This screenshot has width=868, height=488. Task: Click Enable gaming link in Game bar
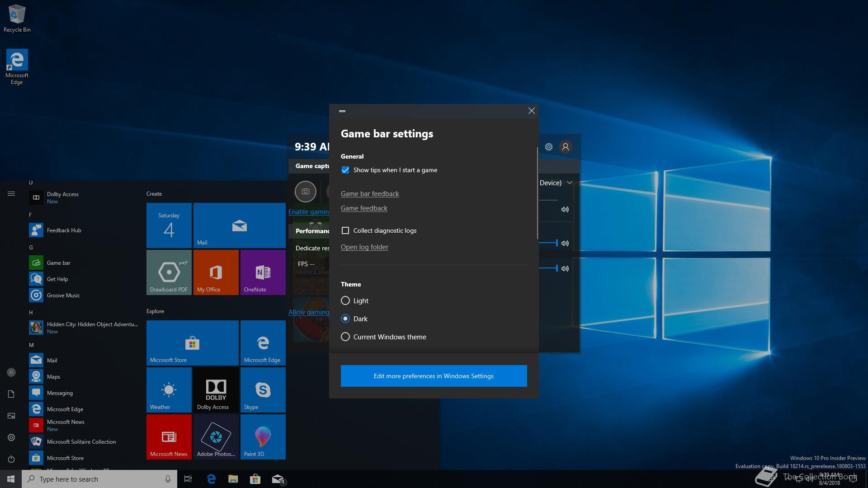[309, 212]
